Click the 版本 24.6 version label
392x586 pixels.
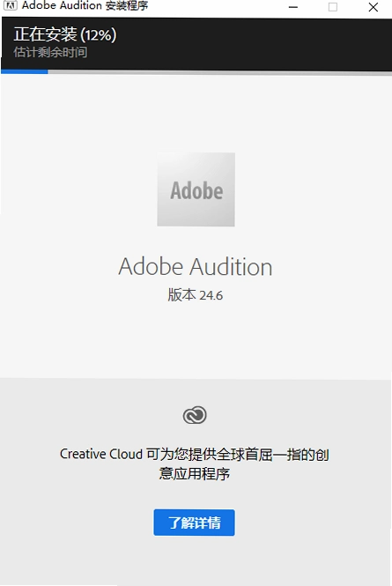195,295
